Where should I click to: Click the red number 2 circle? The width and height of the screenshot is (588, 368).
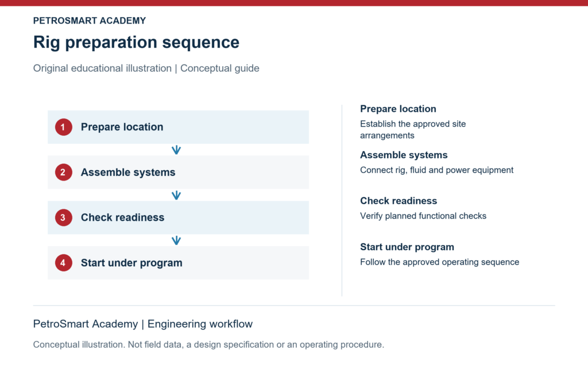tap(63, 172)
